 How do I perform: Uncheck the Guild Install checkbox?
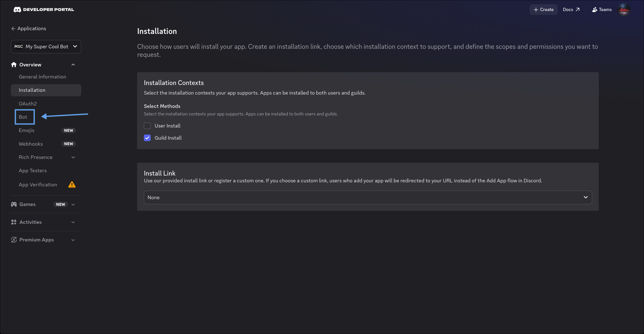[147, 138]
